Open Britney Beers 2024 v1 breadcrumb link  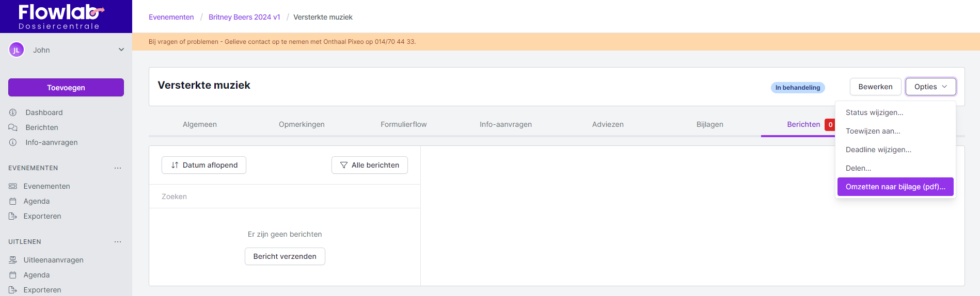point(244,17)
